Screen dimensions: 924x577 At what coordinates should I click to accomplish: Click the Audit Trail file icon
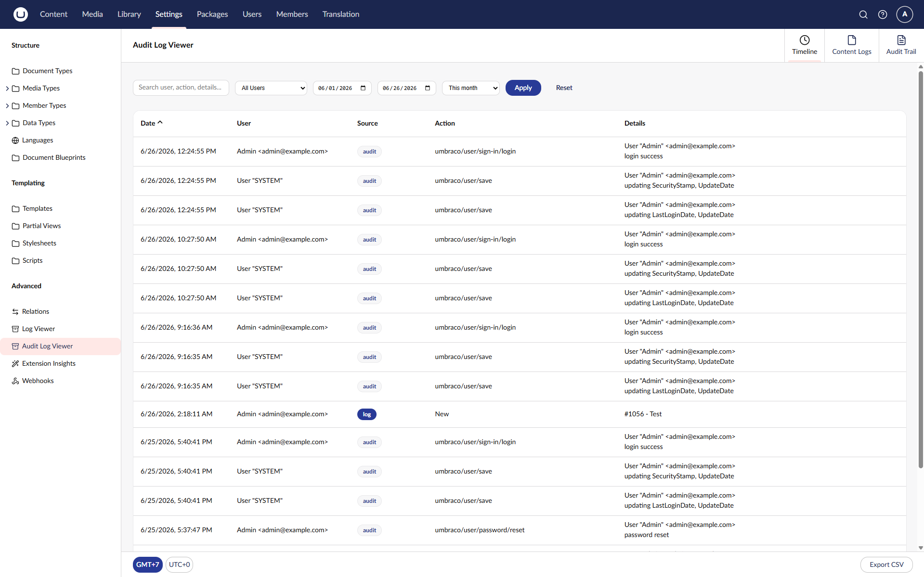pos(901,40)
